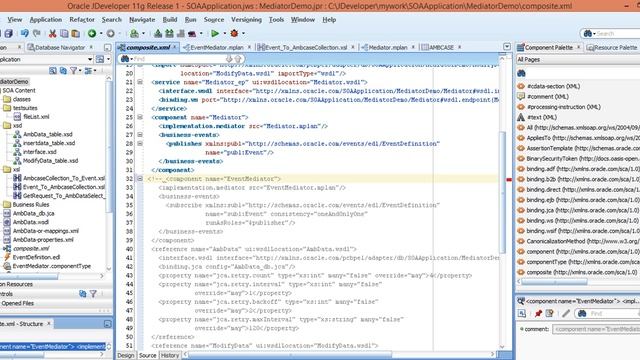Start debugging with the red bug icon

234,33
